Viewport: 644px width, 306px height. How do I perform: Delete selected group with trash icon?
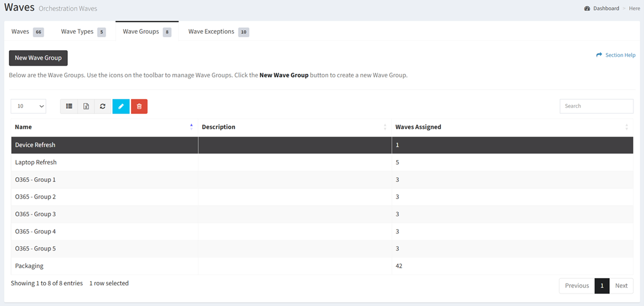click(x=139, y=106)
